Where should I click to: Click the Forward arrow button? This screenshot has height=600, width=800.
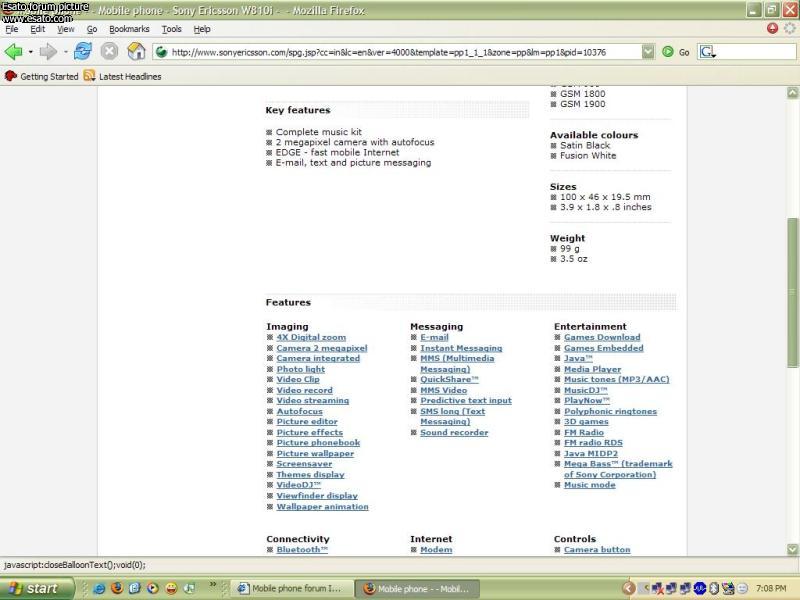48,52
